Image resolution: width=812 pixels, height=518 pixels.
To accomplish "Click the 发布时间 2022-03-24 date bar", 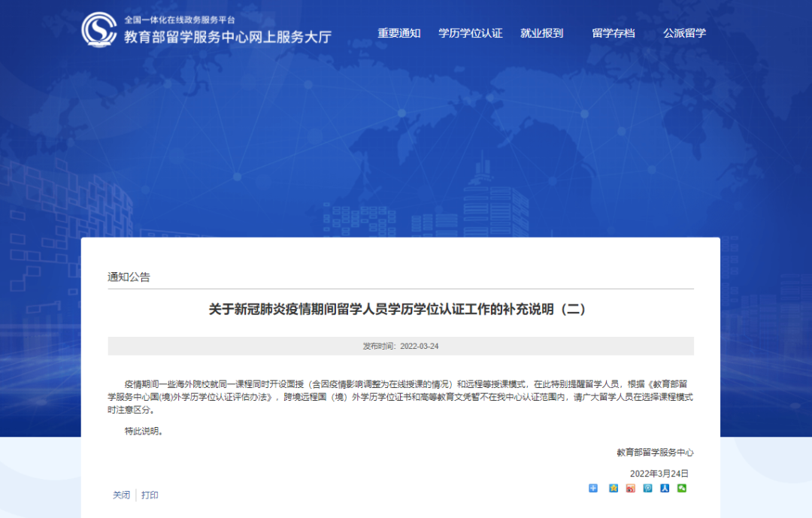I will click(x=400, y=346).
